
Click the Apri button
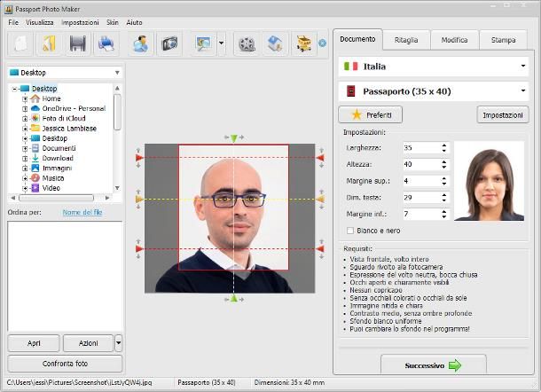[x=34, y=343]
